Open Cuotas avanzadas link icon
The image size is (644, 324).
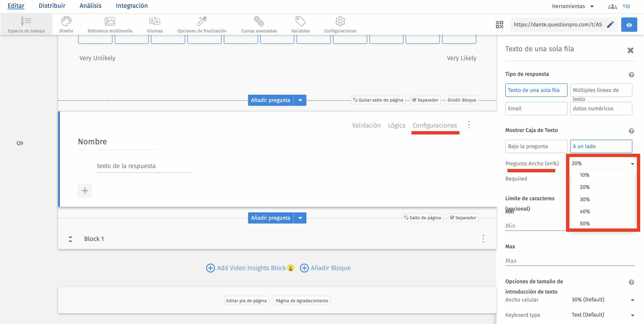pos(259,21)
